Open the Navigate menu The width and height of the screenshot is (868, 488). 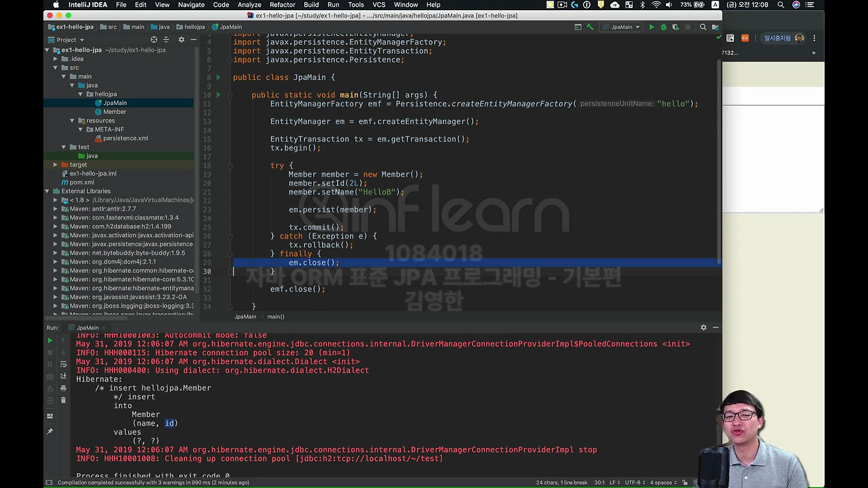coord(191,5)
